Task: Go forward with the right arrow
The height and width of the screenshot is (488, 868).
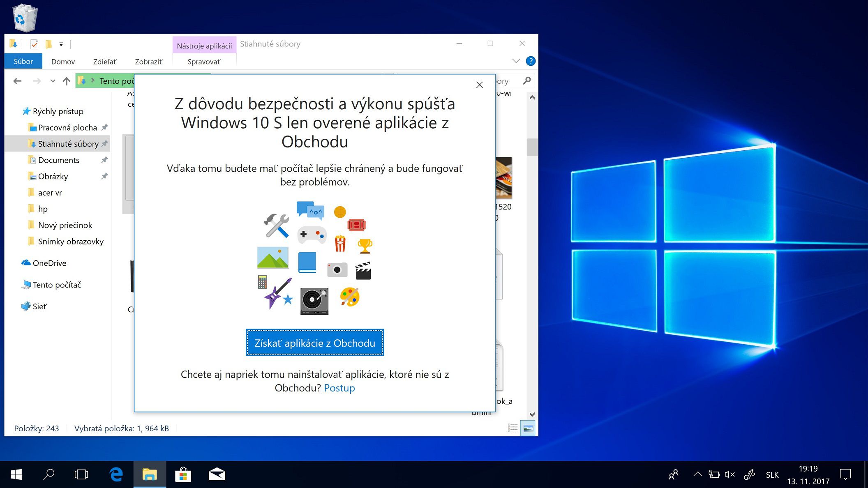Action: [37, 81]
